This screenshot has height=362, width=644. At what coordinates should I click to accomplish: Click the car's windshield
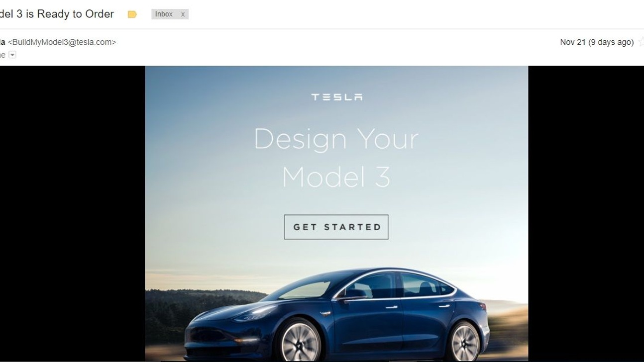point(304,290)
